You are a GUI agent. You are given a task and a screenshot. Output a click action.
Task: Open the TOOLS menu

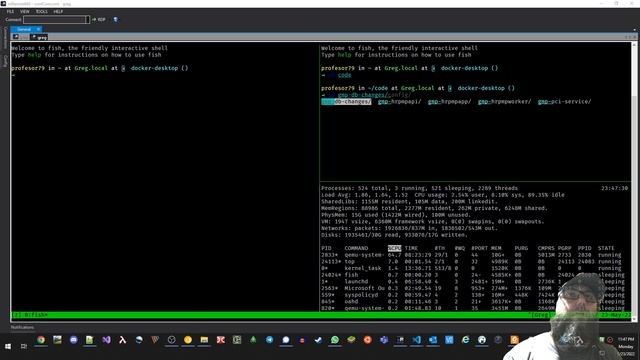coord(42,11)
